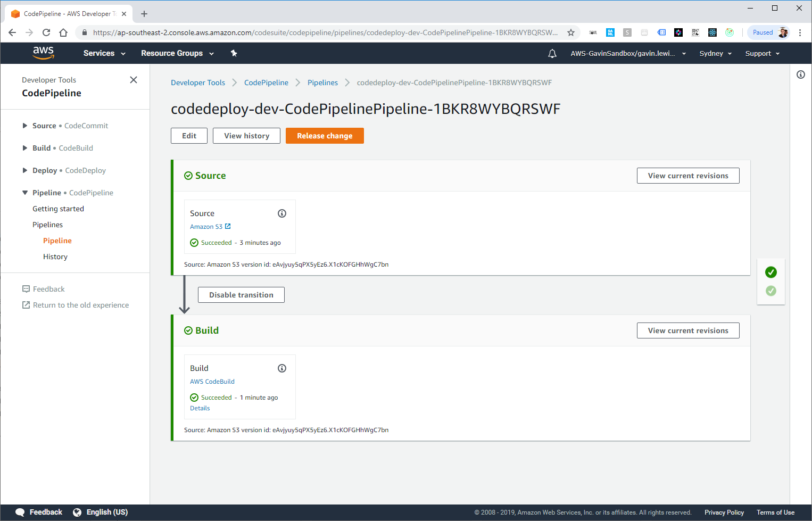Open account menu AWS-GavinSandbox
Image resolution: width=812 pixels, height=521 pixels.
(x=628, y=53)
